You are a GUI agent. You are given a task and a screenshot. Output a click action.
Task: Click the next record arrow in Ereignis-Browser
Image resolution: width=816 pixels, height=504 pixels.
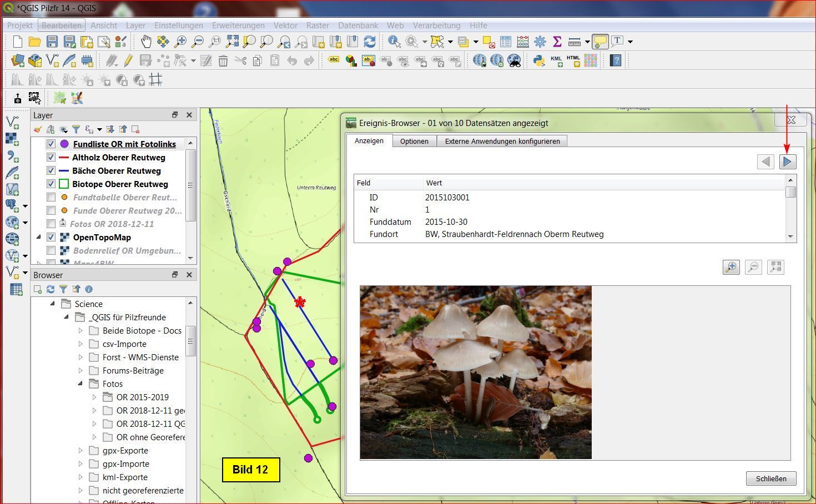tap(787, 162)
